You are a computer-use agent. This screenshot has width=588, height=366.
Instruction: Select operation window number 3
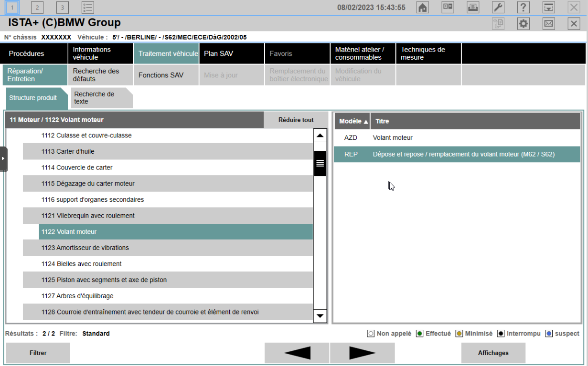[x=63, y=7]
